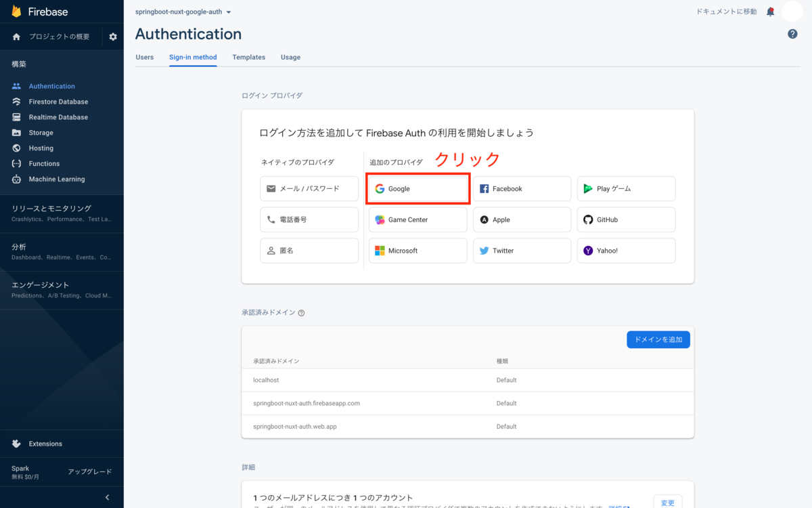
Task: Click the Hosting globe icon
Action: coord(16,148)
